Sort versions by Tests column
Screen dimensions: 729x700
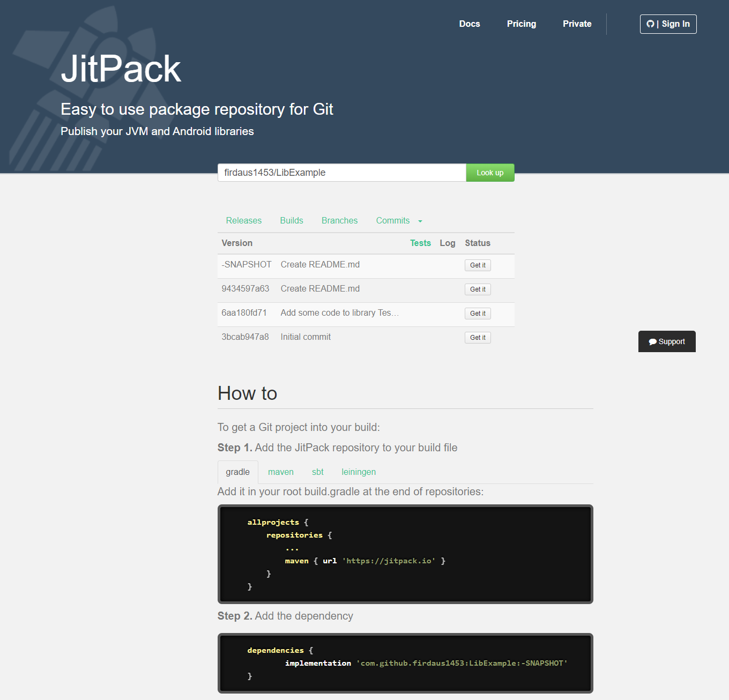420,243
